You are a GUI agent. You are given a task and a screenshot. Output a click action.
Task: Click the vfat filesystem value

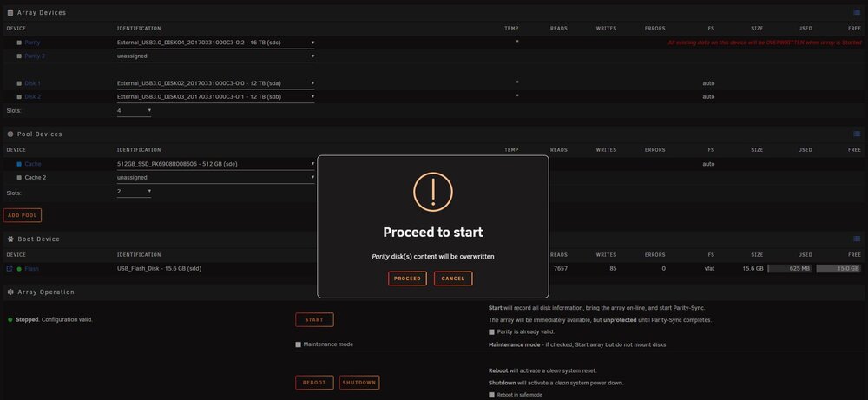click(x=708, y=268)
